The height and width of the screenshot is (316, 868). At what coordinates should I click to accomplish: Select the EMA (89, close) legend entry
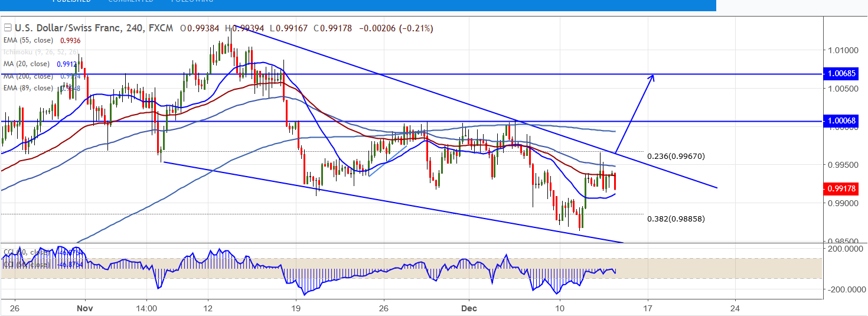point(28,88)
